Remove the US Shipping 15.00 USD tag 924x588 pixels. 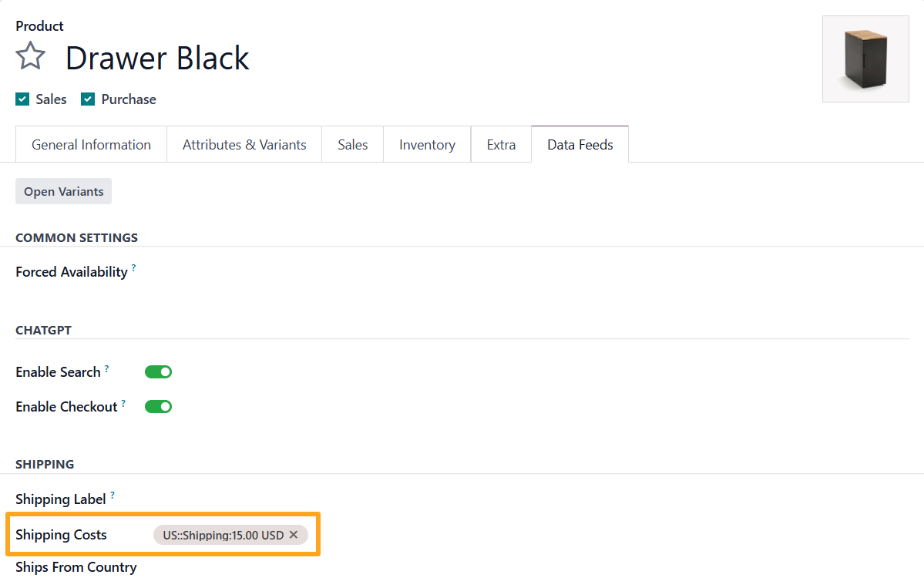294,534
